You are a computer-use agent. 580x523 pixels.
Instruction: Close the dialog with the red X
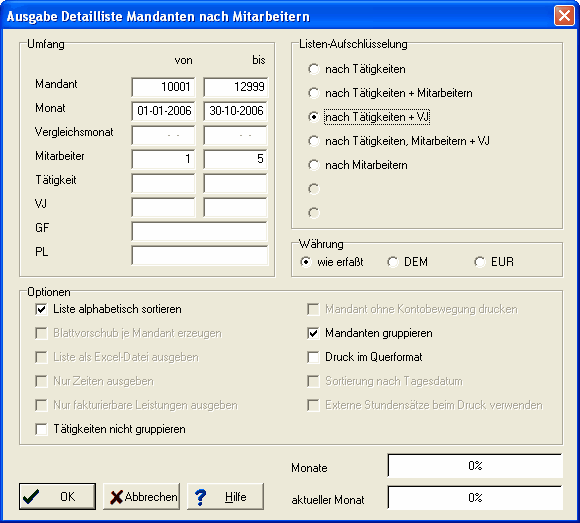click(x=564, y=16)
